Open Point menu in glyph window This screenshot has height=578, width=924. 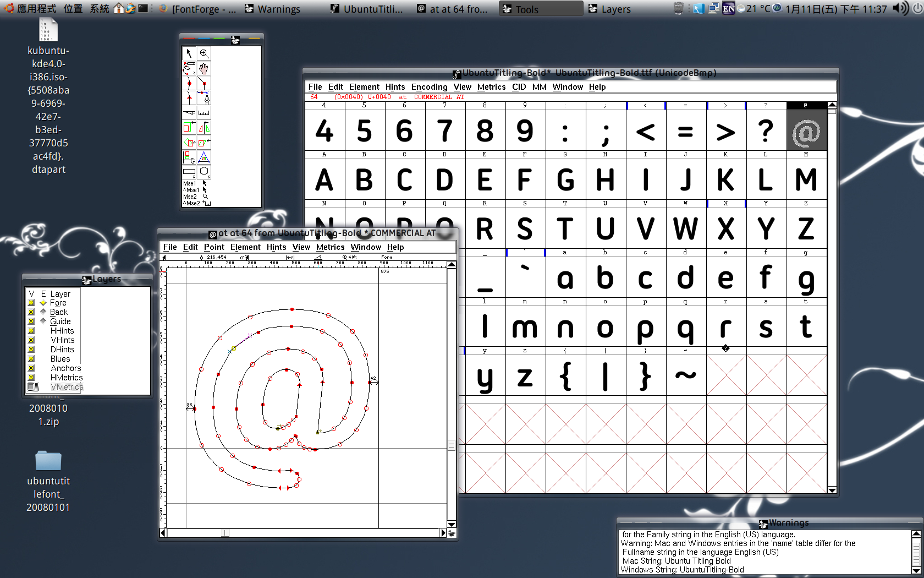point(214,247)
